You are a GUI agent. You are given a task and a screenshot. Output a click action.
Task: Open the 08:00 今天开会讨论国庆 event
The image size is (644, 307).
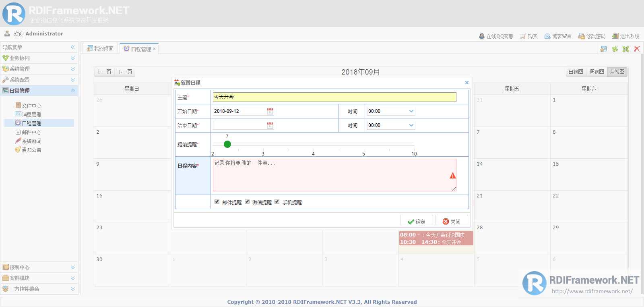(x=436, y=235)
